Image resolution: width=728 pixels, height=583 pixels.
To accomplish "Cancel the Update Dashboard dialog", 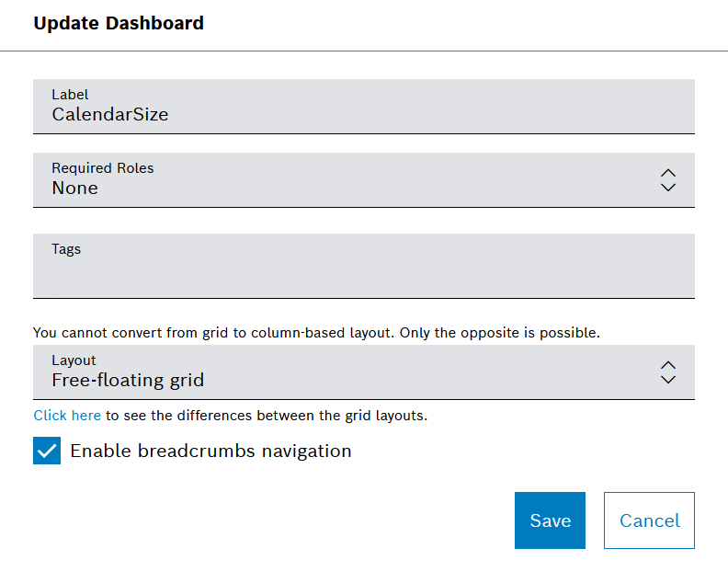I will [649, 520].
